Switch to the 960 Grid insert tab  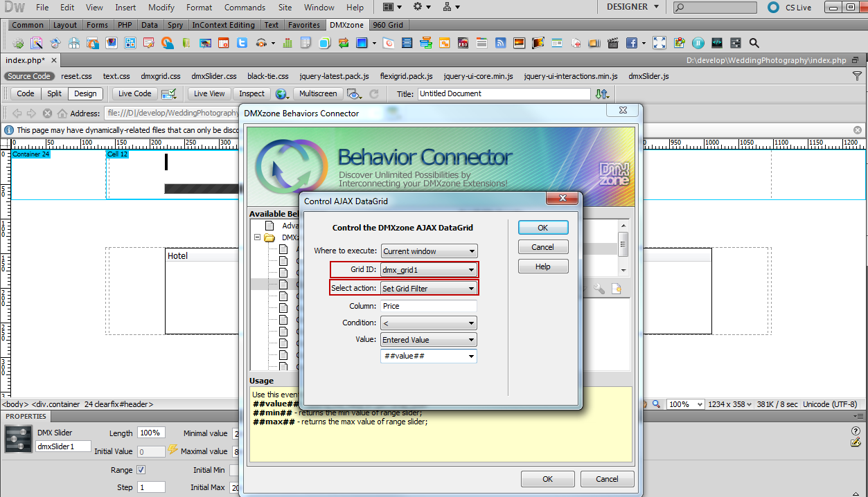pyautogui.click(x=388, y=25)
